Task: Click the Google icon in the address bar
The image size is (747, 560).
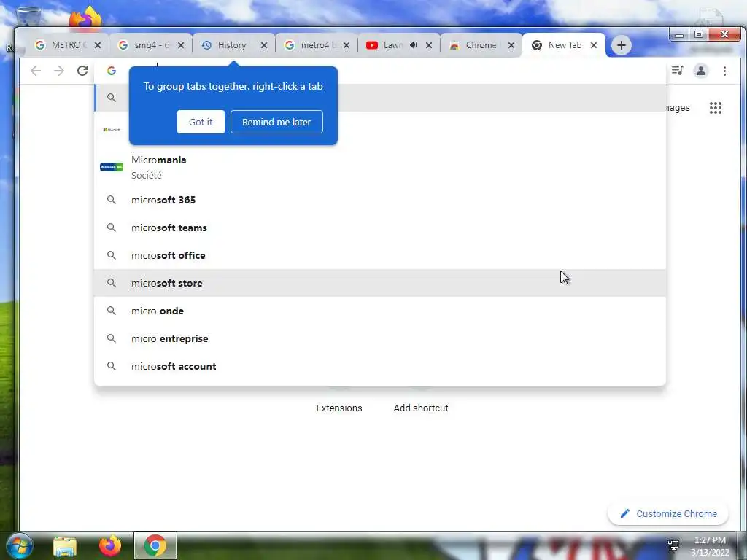Action: click(112, 71)
